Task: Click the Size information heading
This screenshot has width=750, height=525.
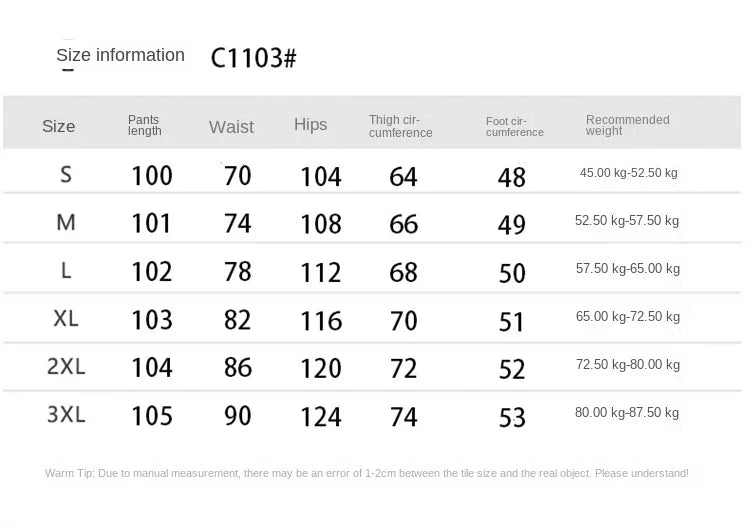Action: pos(121,55)
